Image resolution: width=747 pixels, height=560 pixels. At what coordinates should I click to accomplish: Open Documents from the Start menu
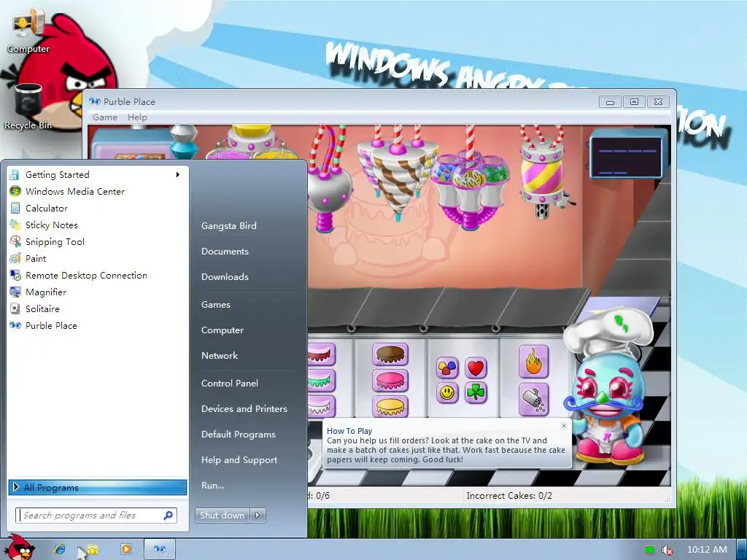pos(225,252)
